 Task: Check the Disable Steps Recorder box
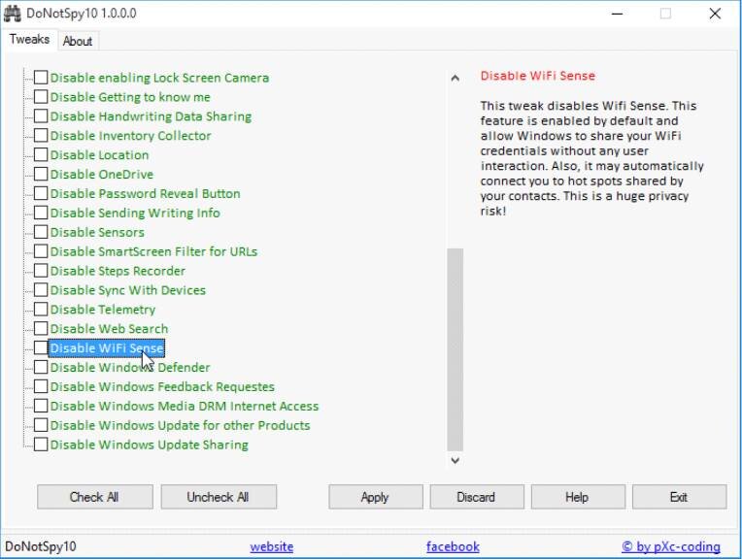(x=41, y=271)
